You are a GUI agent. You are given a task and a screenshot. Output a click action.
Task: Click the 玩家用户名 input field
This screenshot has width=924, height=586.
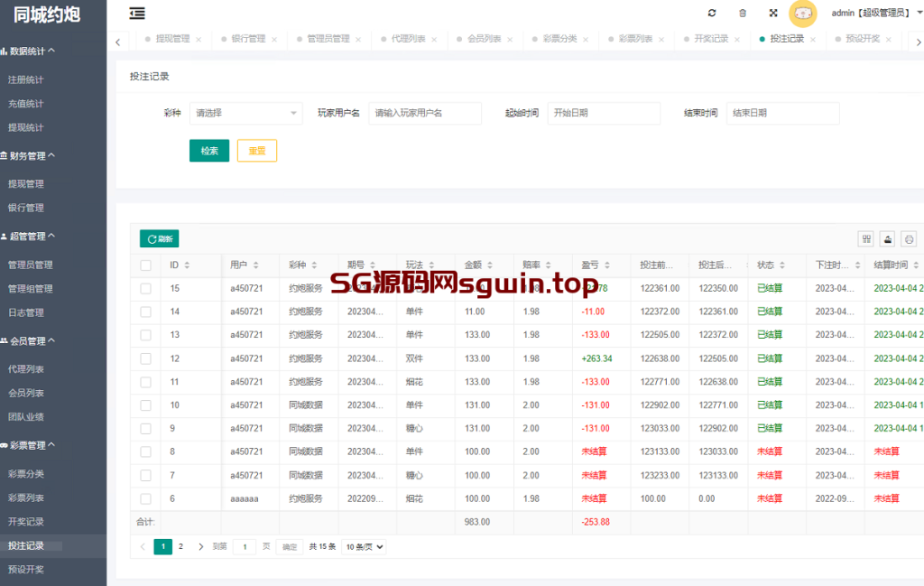pos(424,113)
